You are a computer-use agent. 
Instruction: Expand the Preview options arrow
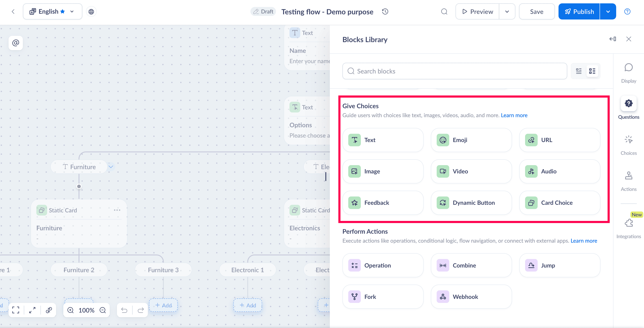click(x=507, y=11)
